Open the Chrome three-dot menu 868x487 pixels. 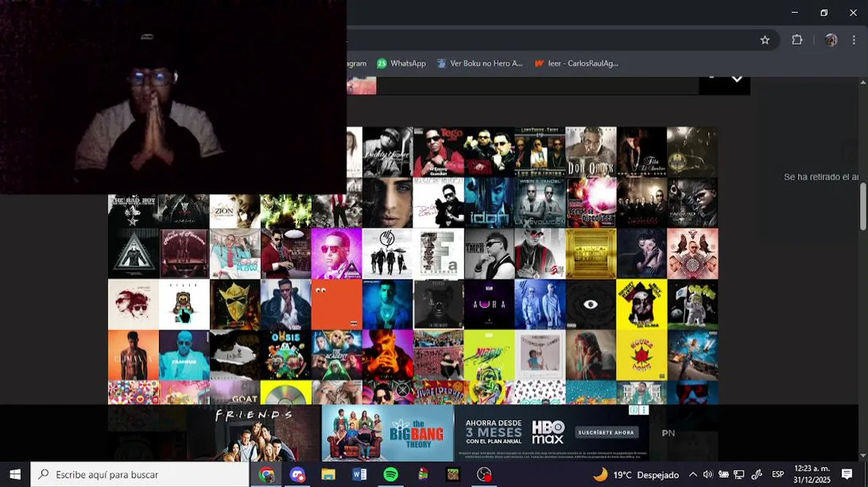854,40
